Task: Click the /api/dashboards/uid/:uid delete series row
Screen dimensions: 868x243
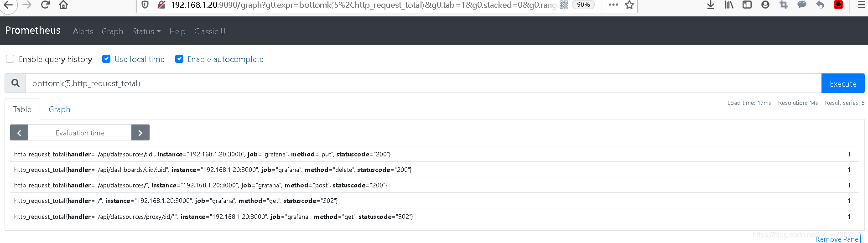Action: (x=435, y=170)
